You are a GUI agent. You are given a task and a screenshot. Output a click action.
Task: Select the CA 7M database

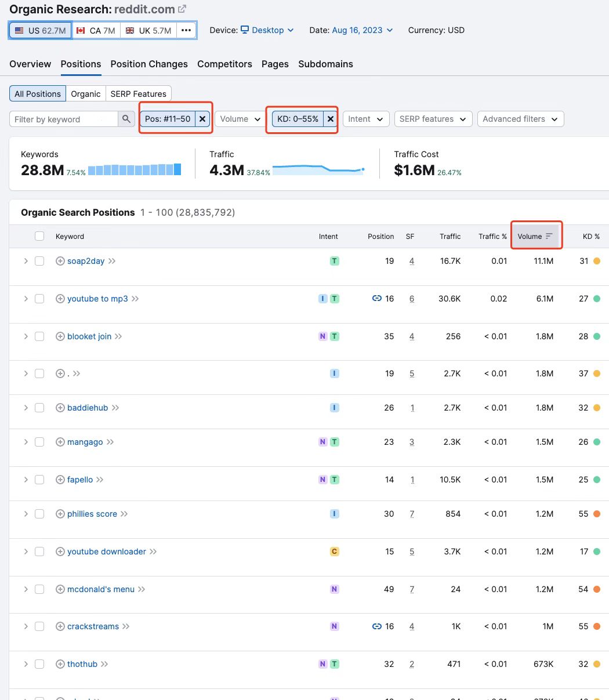(x=96, y=30)
